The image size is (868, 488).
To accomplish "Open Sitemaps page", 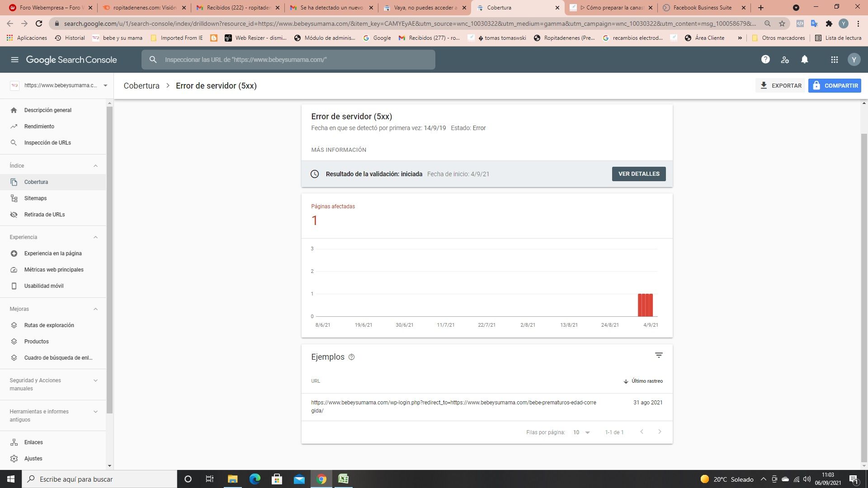I will [x=53, y=198].
